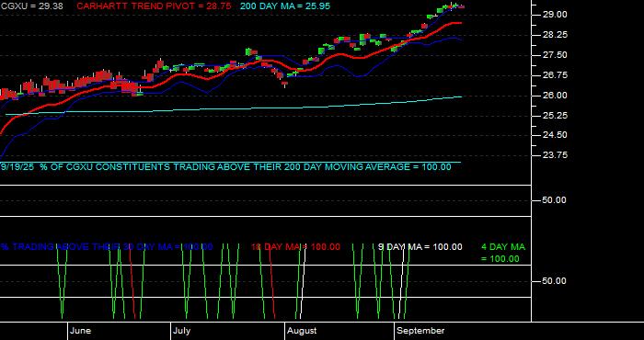Click the 18 DAY MA = 100.00 label
Image resolution: width=644 pixels, height=340 pixels.
(295, 247)
